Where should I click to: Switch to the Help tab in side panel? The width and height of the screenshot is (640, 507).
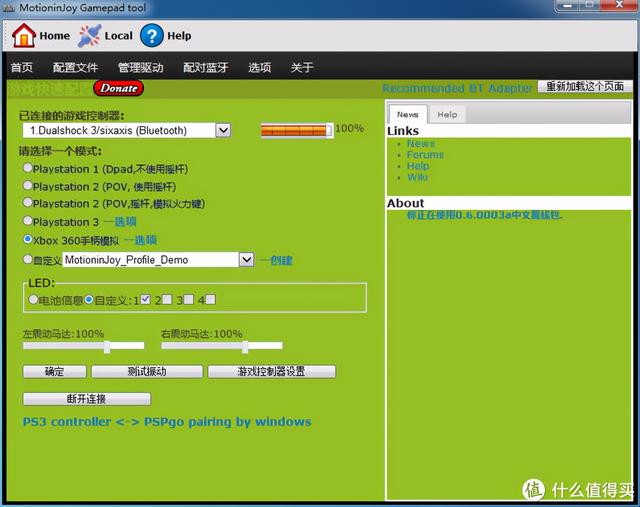tap(447, 115)
